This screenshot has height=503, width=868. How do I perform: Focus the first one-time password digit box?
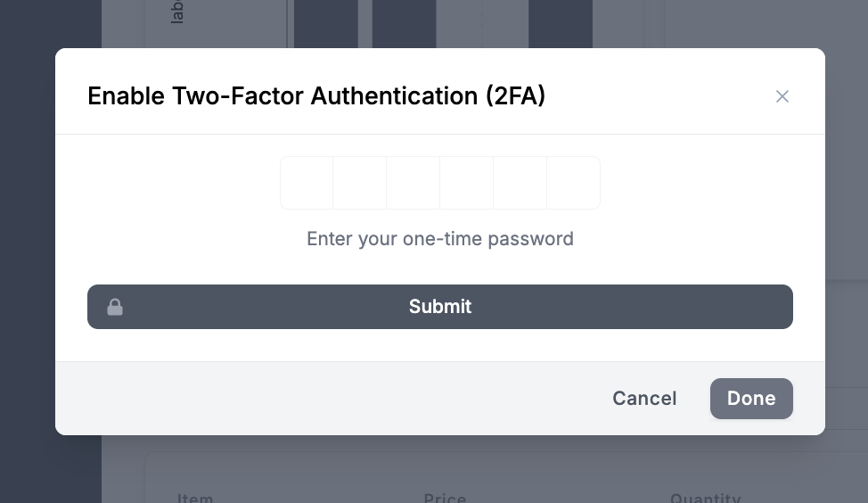(x=307, y=183)
